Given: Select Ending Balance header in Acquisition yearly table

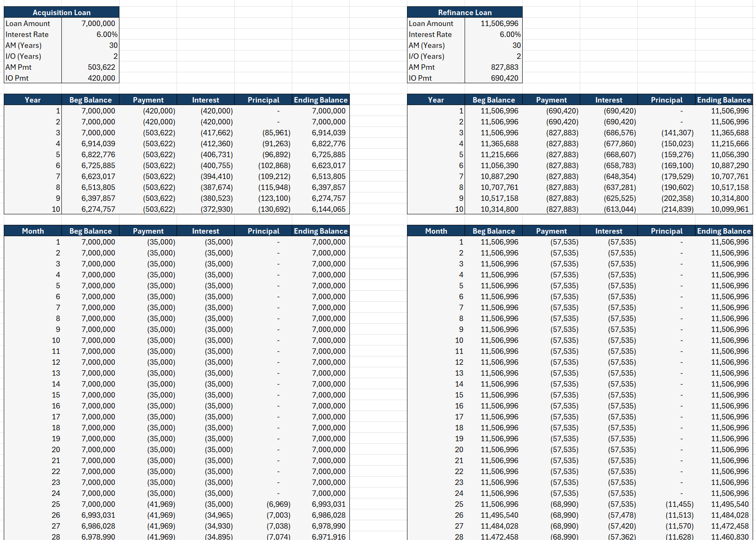Looking at the screenshot, I should click(x=321, y=100).
